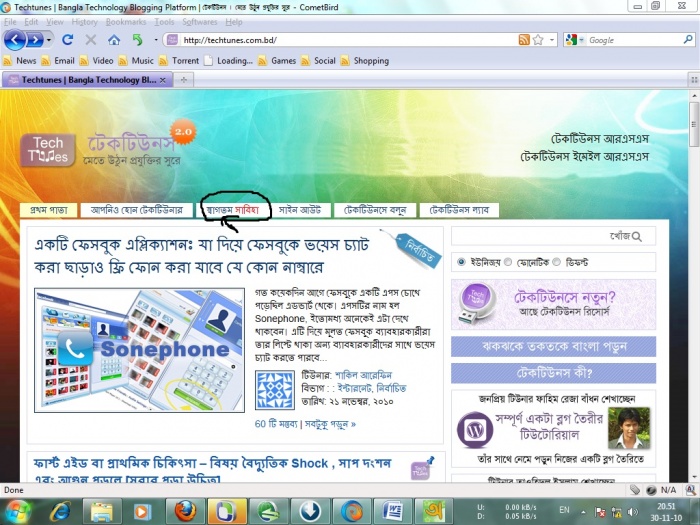Click the সবটুকু পড়ুন read-more link

point(330,424)
